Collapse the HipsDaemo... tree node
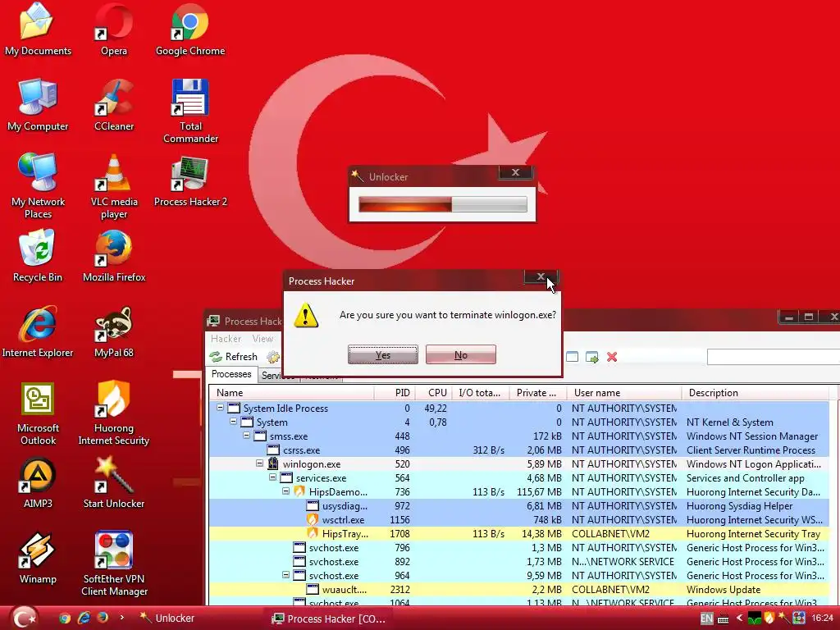840x630 pixels. click(x=286, y=491)
